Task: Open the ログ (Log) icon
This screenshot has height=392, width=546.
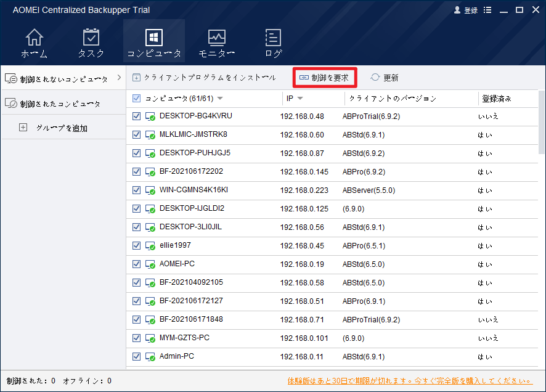Action: click(x=273, y=37)
